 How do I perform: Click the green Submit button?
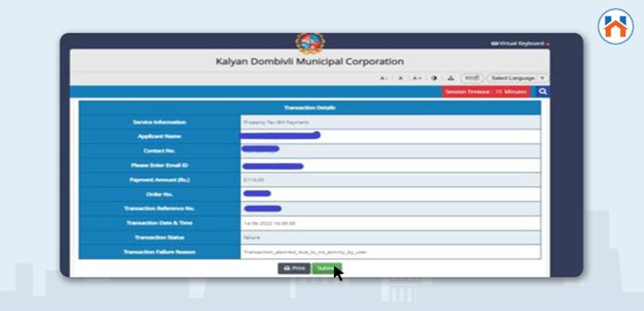[327, 268]
